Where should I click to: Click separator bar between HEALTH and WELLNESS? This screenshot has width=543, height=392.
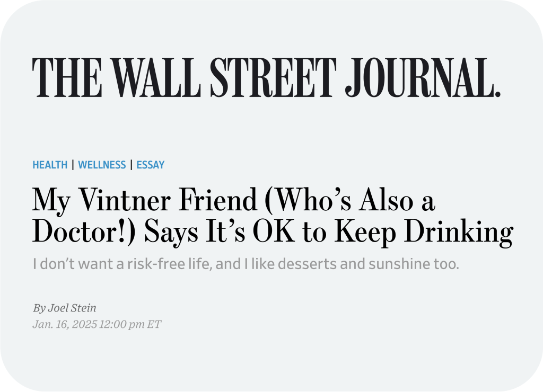click(73, 165)
